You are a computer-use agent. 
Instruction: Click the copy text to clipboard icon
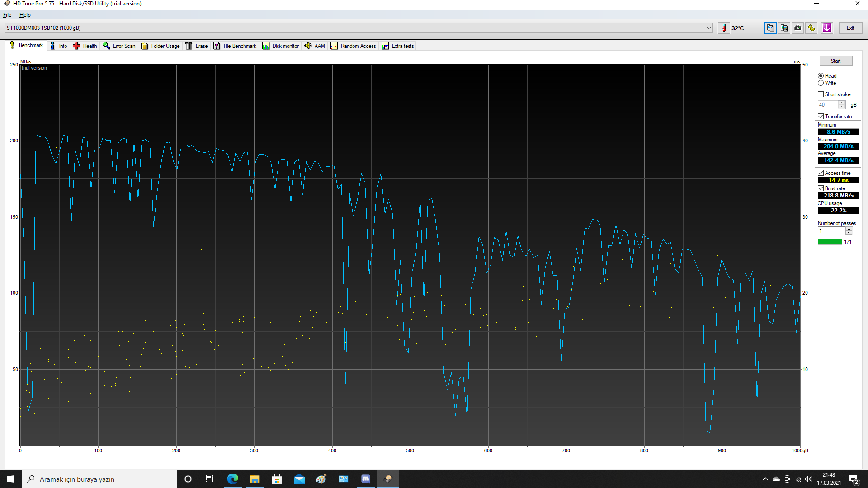770,28
